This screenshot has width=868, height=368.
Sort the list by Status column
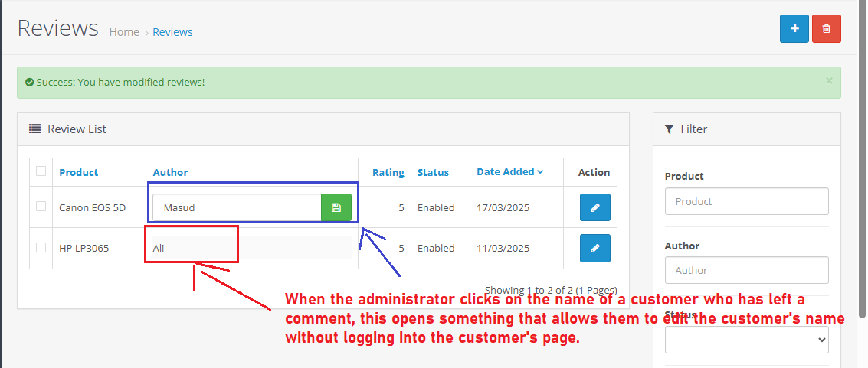click(x=433, y=172)
